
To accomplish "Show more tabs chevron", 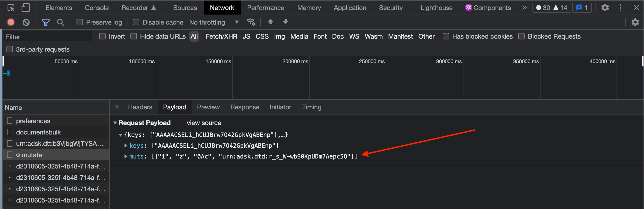I will (x=524, y=8).
